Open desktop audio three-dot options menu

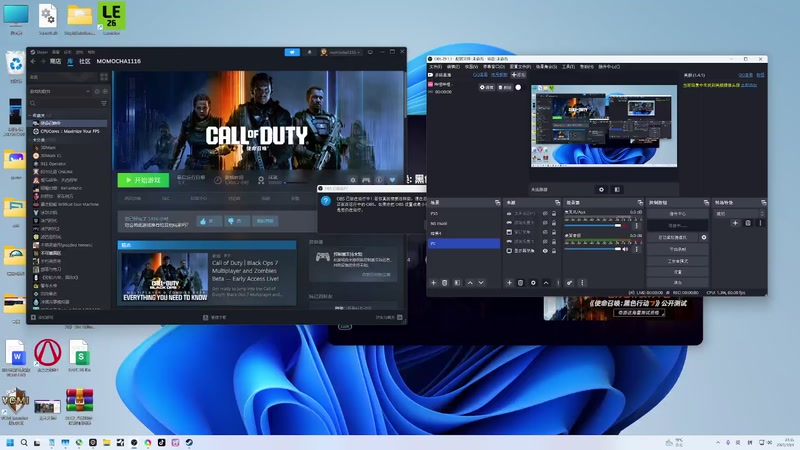pyautogui.click(x=636, y=249)
